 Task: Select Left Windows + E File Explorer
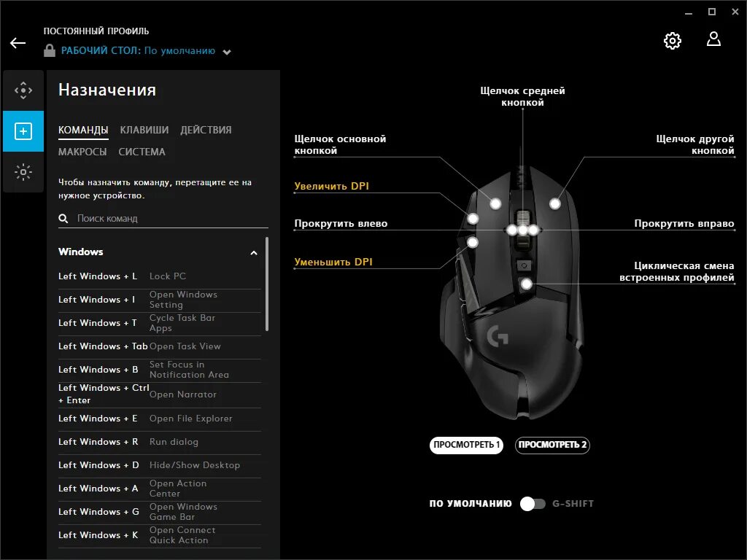coord(160,419)
